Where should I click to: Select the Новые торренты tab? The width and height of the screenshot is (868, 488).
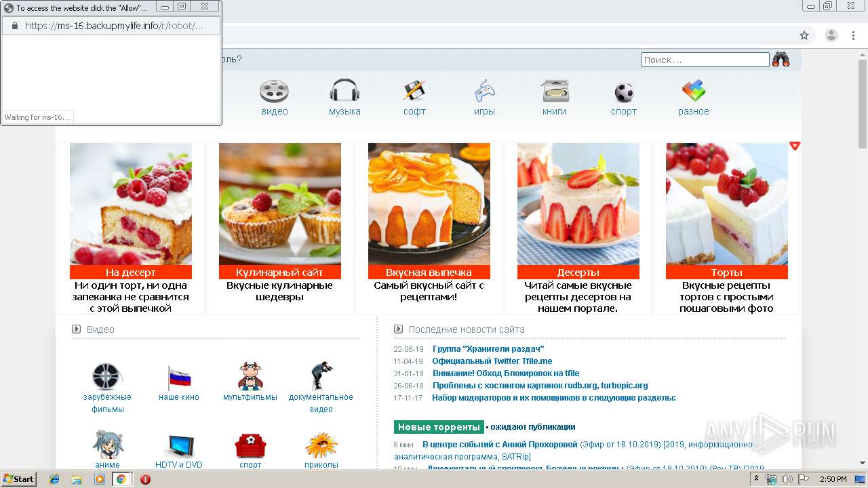[x=439, y=427]
